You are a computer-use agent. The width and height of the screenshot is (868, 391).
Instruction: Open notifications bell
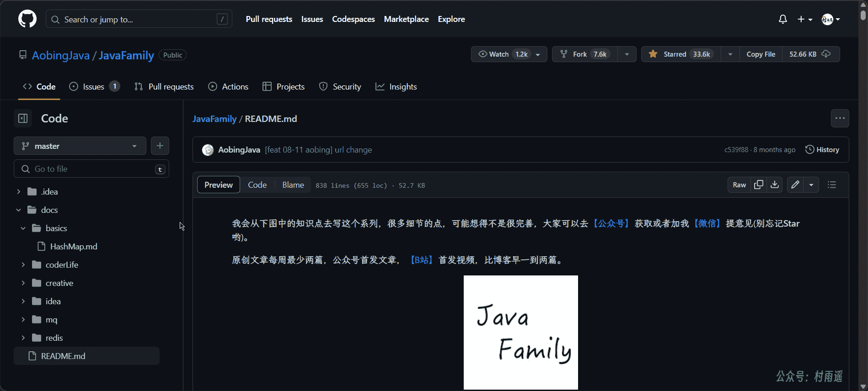point(783,19)
